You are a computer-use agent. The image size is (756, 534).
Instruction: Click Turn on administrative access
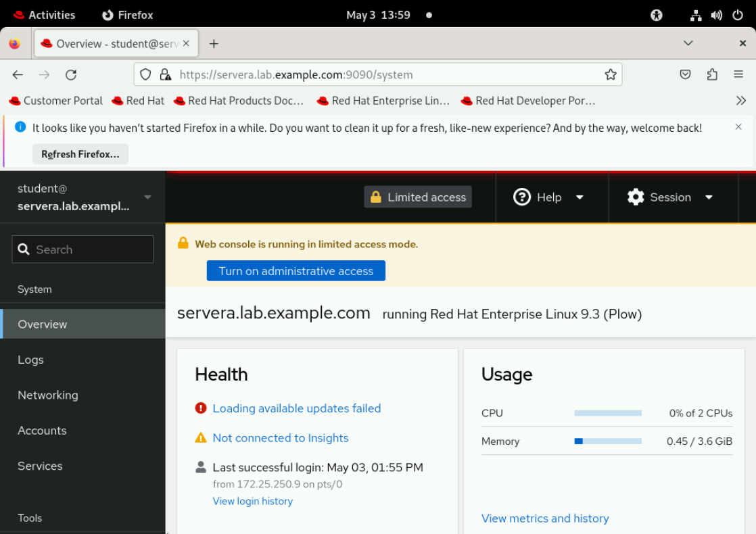[296, 271]
